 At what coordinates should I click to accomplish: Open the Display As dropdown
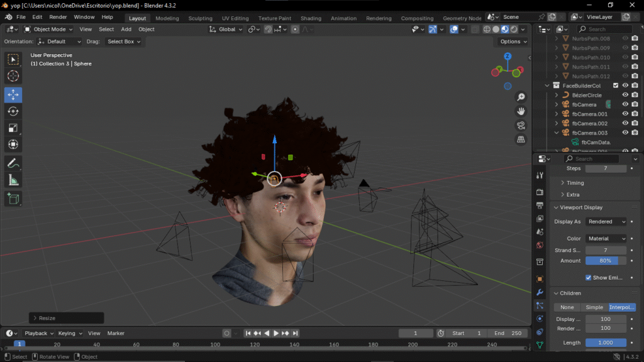click(x=606, y=222)
